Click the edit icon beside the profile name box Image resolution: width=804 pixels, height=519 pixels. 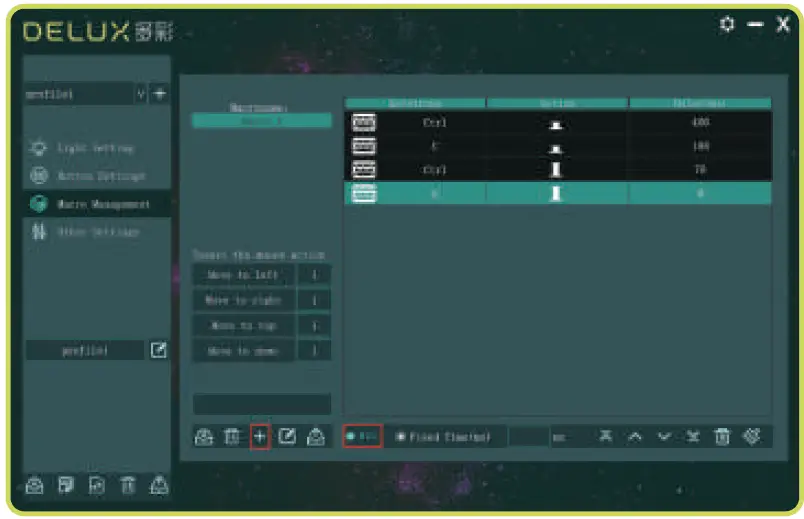point(158,350)
